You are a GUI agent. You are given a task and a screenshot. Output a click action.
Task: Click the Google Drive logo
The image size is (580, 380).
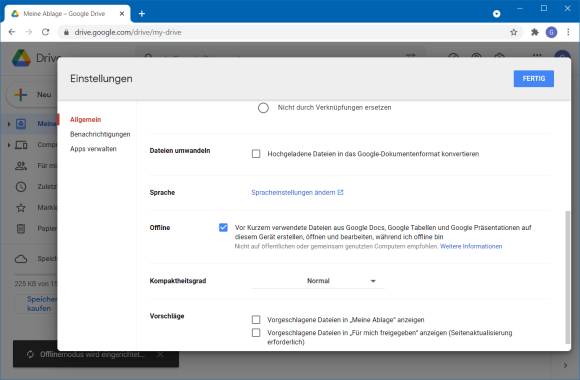click(x=21, y=58)
